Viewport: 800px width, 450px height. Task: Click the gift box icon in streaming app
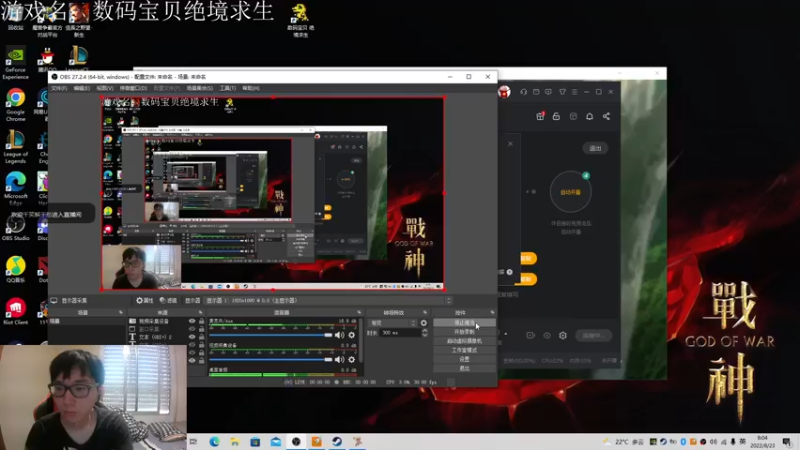pos(540,116)
